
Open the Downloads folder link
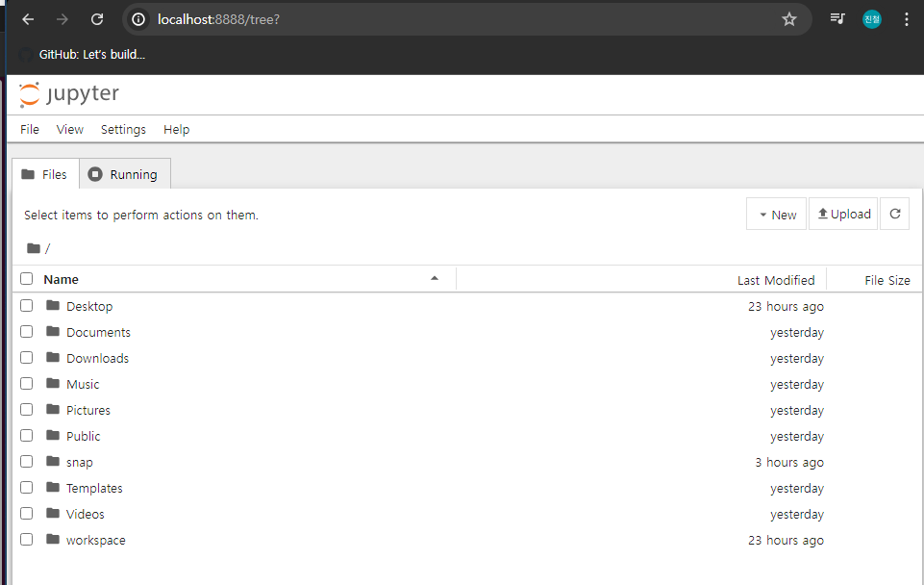point(97,359)
